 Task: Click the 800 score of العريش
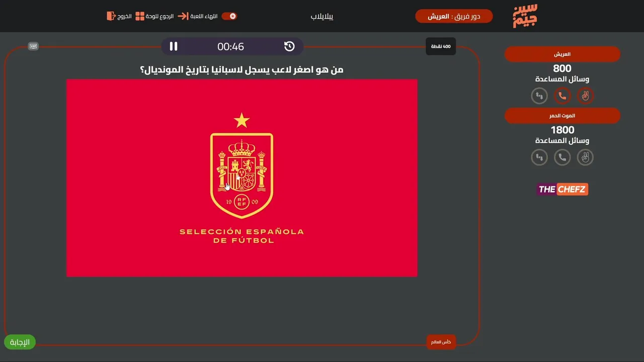[x=562, y=68]
